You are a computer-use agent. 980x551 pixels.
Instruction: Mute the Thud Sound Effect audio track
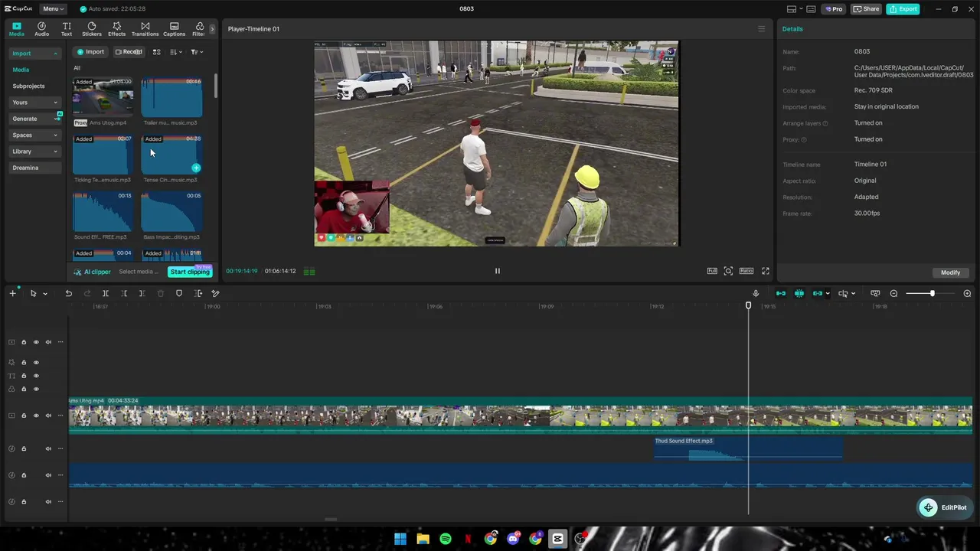tap(48, 449)
